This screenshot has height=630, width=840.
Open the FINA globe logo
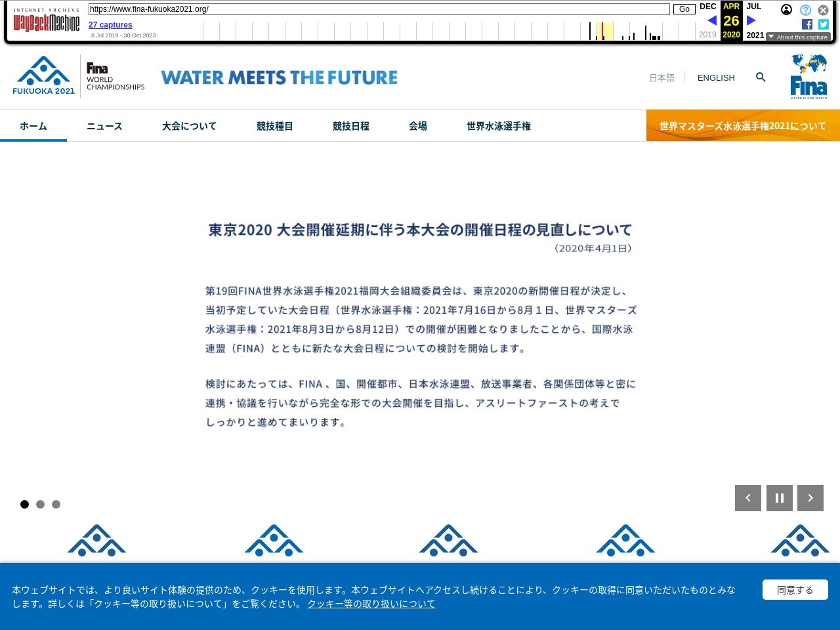(x=808, y=77)
